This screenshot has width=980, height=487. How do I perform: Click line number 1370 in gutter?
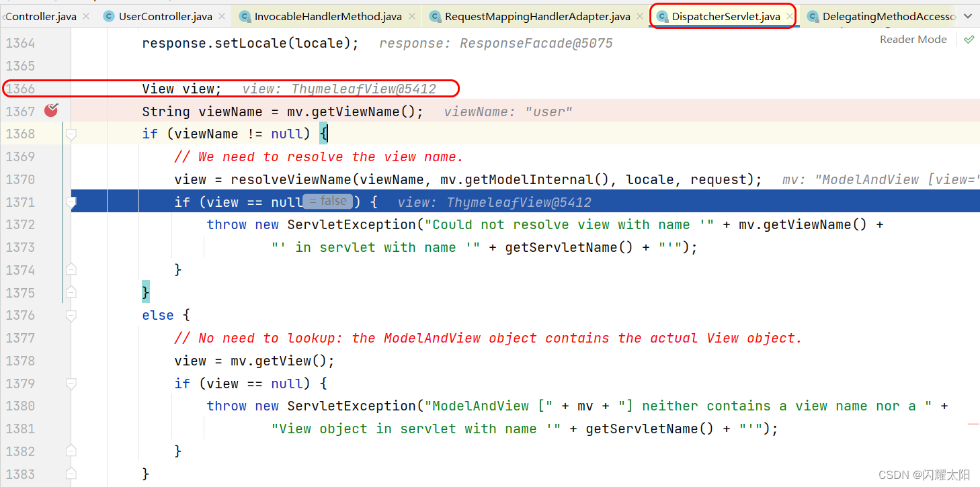point(20,179)
